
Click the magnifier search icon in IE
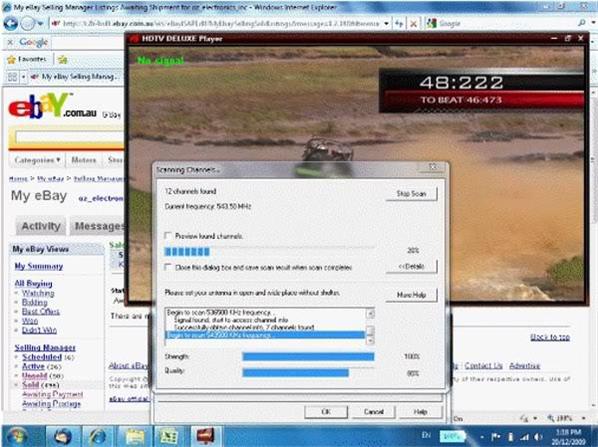(x=582, y=23)
